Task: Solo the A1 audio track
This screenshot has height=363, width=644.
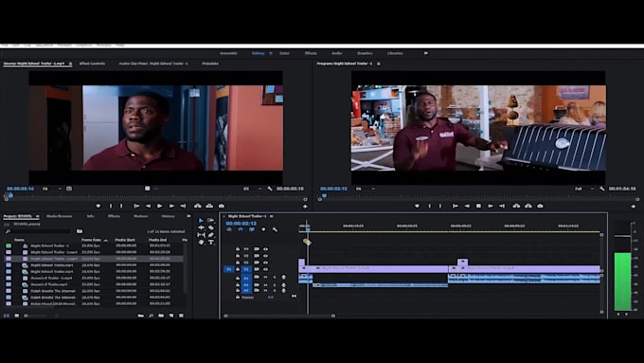Action: 275,278
